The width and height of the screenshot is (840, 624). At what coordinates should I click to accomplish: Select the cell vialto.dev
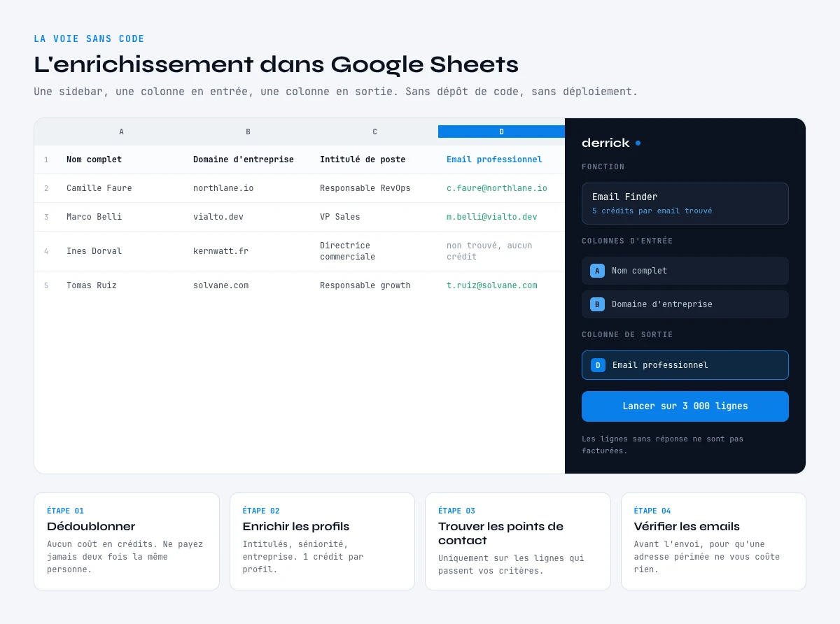click(248, 217)
